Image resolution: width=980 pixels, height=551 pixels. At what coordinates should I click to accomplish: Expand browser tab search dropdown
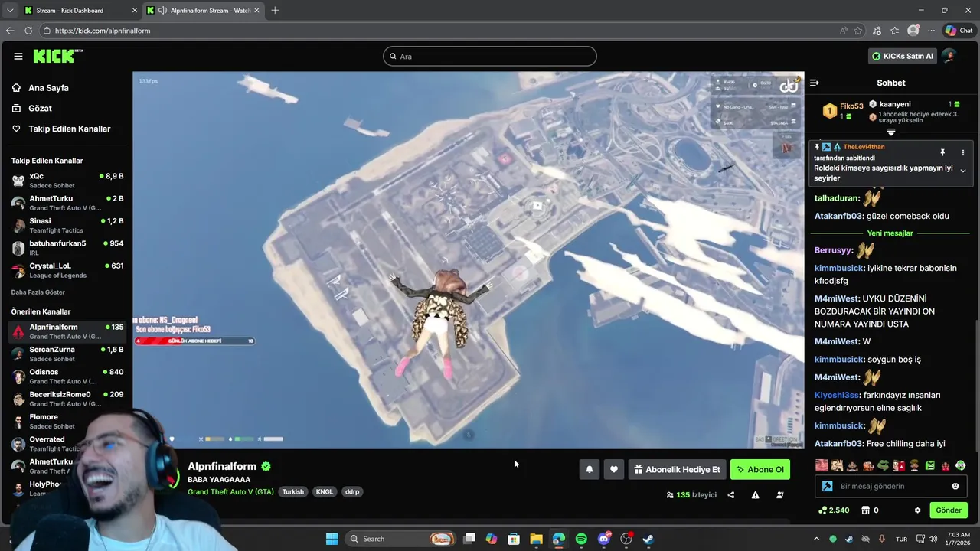9,10
